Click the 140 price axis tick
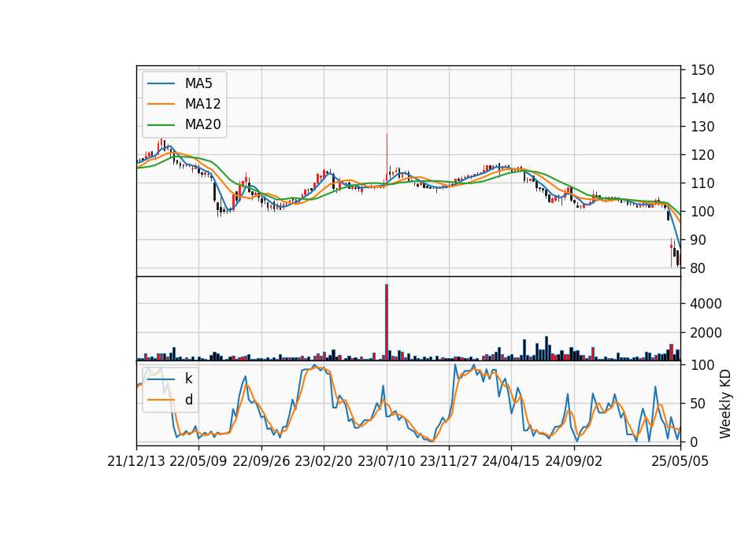Screen dimensions: 756x543 click(x=702, y=98)
